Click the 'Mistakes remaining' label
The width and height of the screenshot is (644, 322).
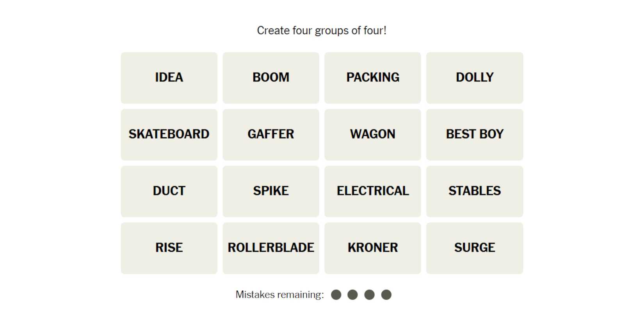click(279, 295)
